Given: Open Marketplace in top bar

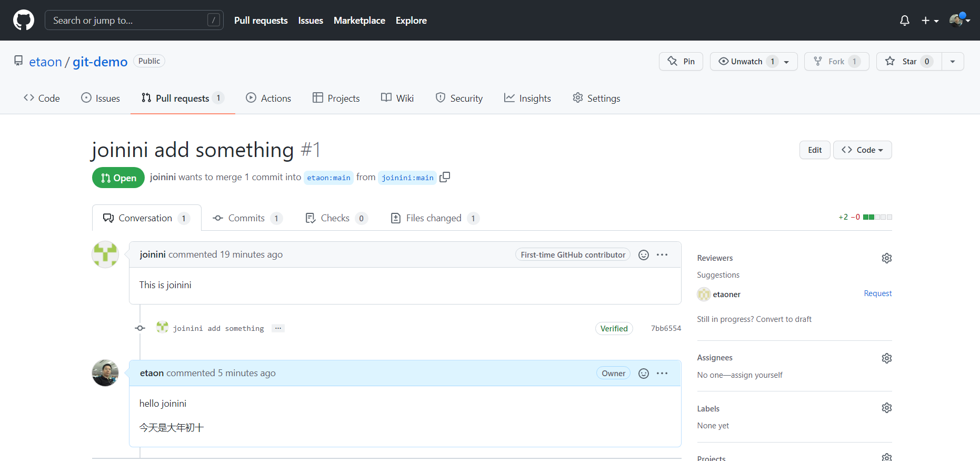Looking at the screenshot, I should point(359,21).
